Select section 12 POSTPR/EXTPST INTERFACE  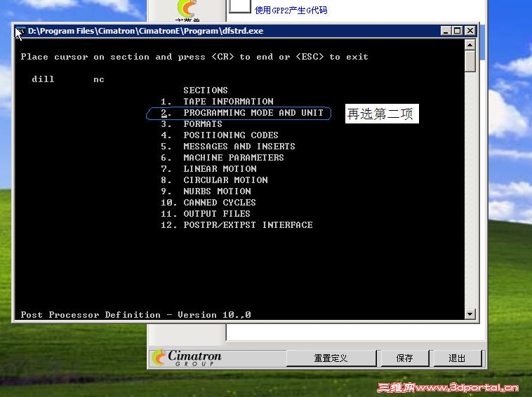click(237, 224)
